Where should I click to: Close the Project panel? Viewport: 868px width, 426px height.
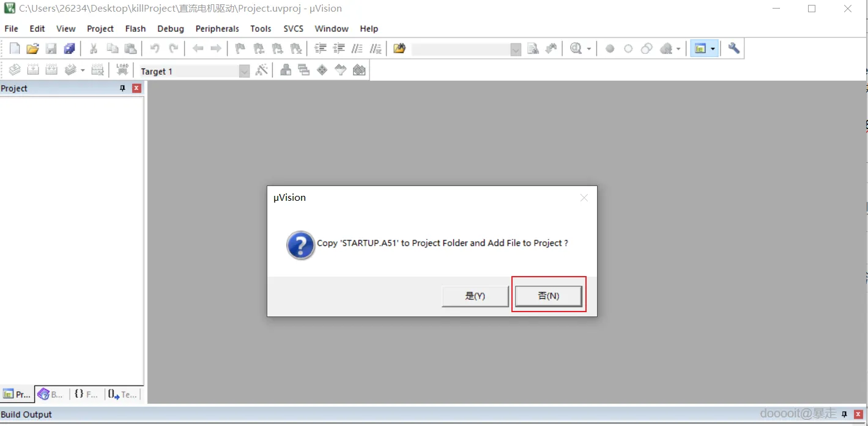click(x=136, y=88)
